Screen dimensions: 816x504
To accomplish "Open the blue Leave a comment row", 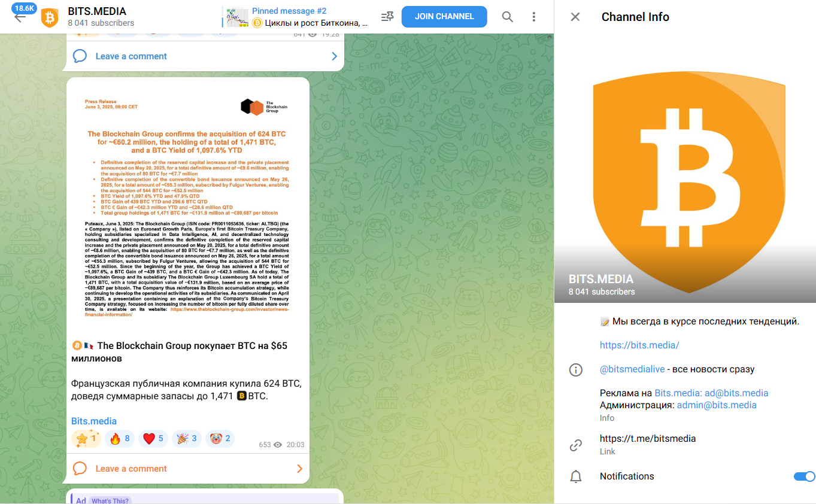I will 205,56.
